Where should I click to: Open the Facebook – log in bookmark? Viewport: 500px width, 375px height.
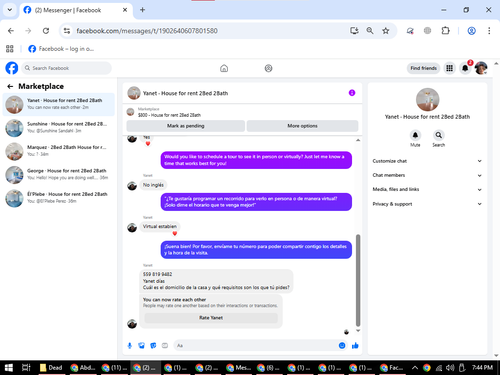coord(61,49)
